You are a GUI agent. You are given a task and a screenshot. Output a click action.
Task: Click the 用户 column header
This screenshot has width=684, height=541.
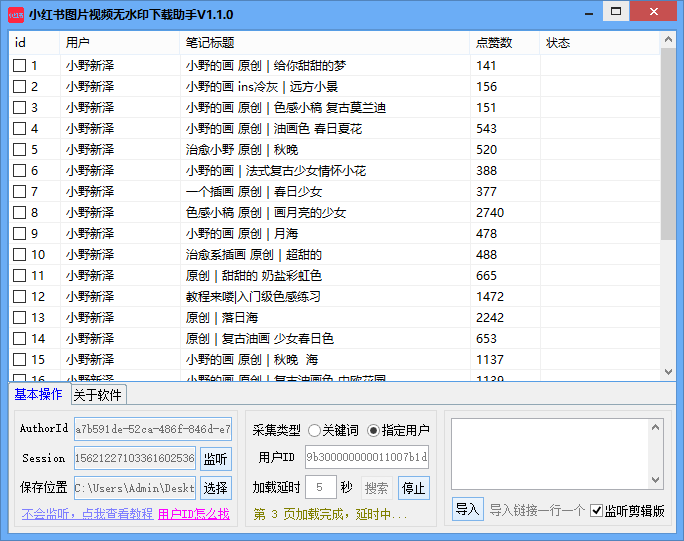(120, 43)
